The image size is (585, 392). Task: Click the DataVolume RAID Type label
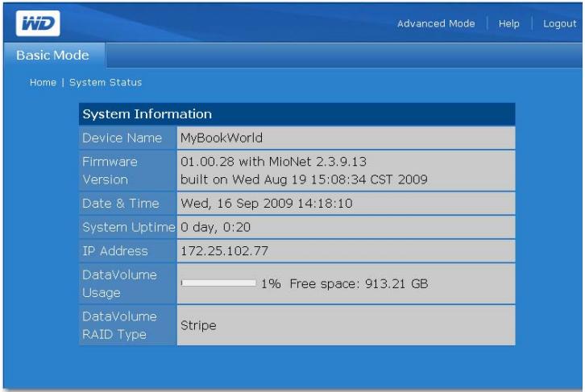click(x=119, y=326)
